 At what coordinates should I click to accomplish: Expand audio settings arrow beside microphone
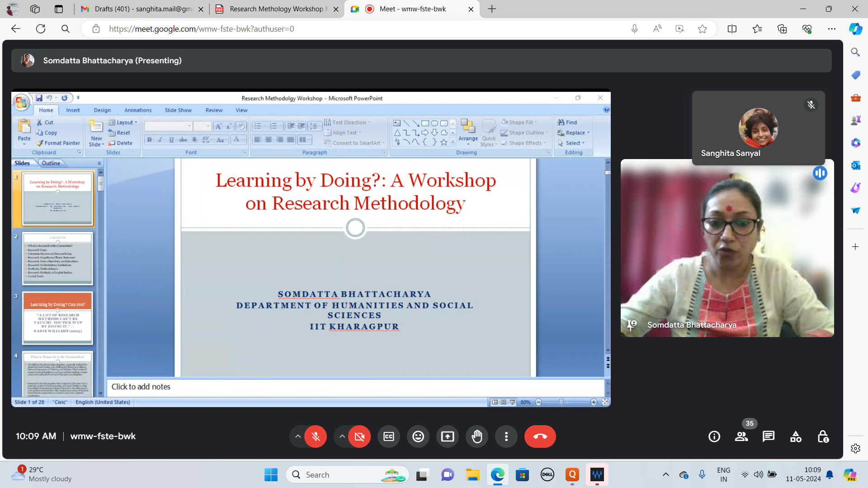tap(297, 436)
